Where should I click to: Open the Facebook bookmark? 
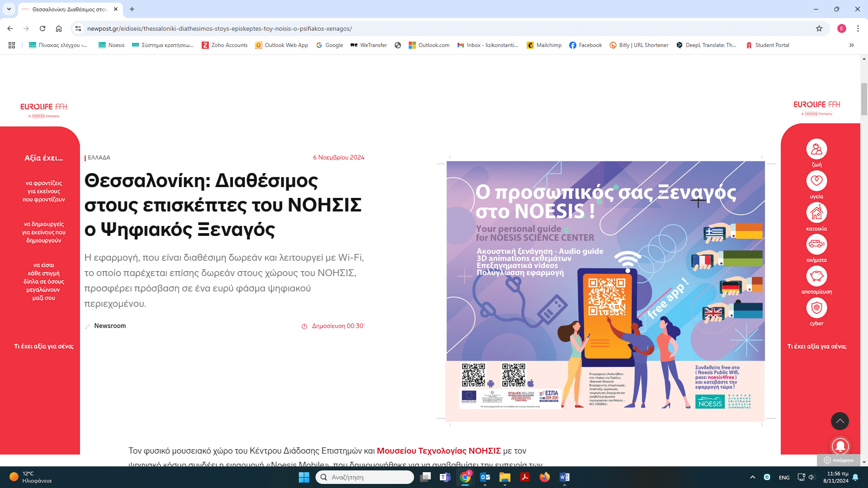[585, 45]
